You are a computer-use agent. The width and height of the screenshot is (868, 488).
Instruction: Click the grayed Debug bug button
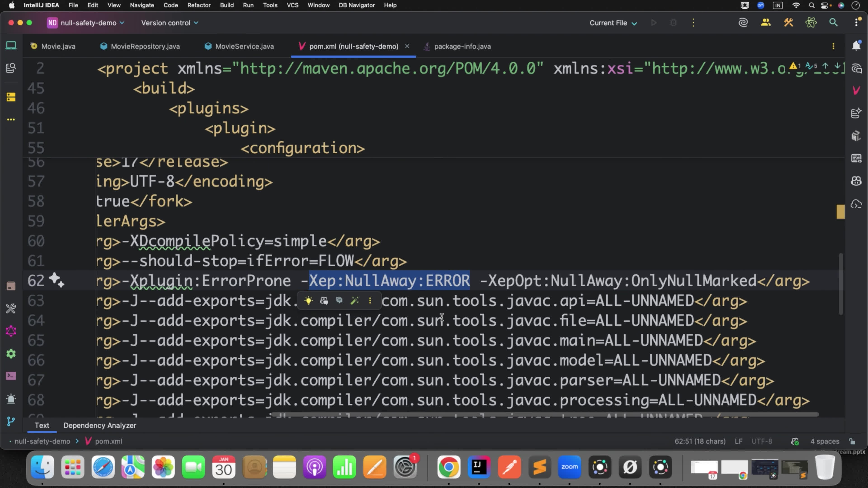673,23
